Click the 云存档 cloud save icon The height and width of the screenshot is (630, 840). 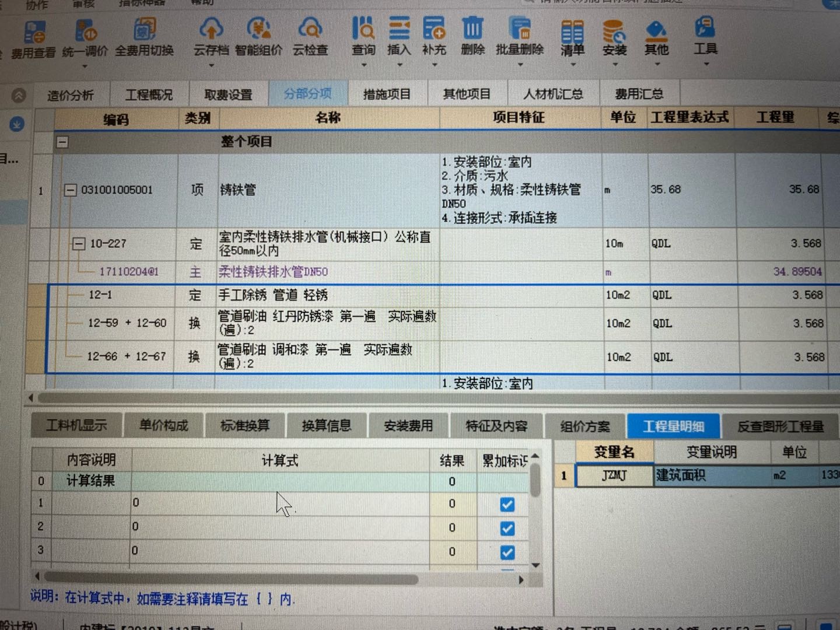tap(211, 29)
